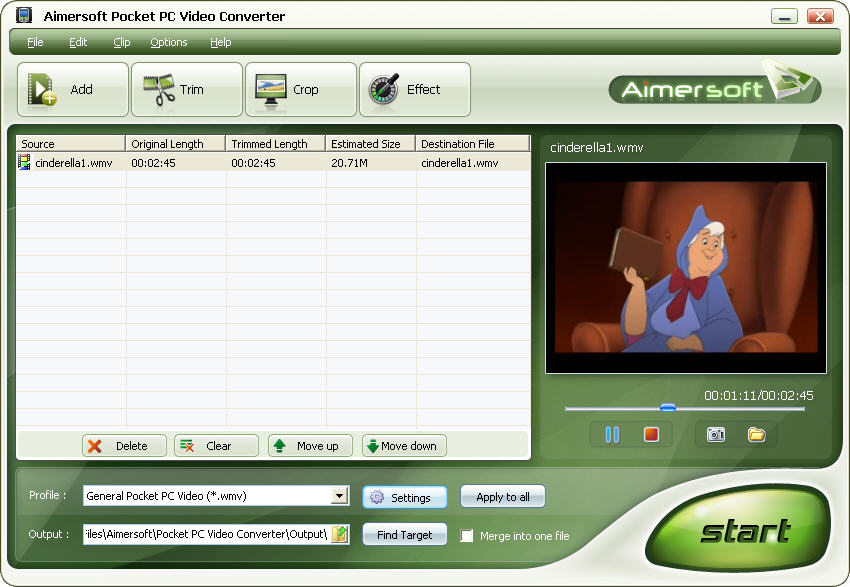Open the Trim tool
The width and height of the screenshot is (850, 587).
pos(186,89)
